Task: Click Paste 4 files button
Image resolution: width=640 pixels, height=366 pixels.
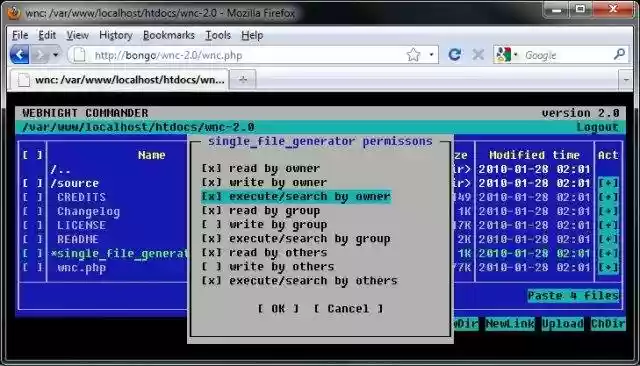Action: [x=573, y=295]
